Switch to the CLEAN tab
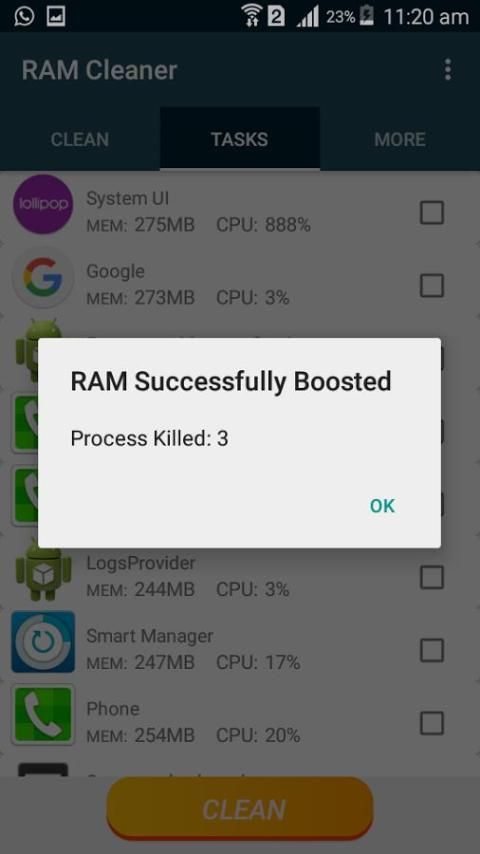Viewport: 480px width, 854px height. click(80, 139)
